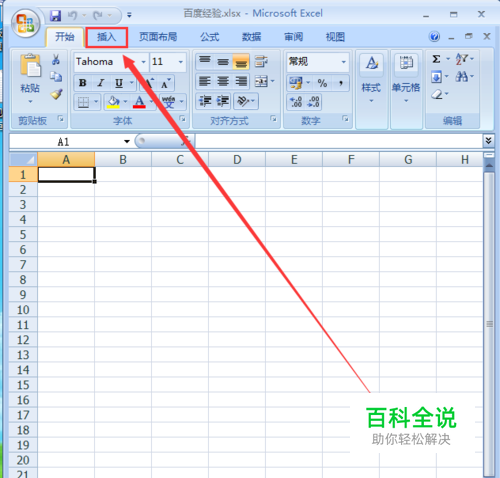Open the 审阅 tab
The width and height of the screenshot is (500, 478).
(x=293, y=37)
